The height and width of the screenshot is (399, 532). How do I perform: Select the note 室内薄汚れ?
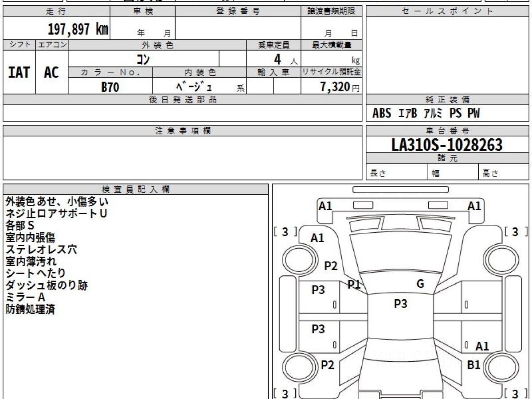point(31,262)
